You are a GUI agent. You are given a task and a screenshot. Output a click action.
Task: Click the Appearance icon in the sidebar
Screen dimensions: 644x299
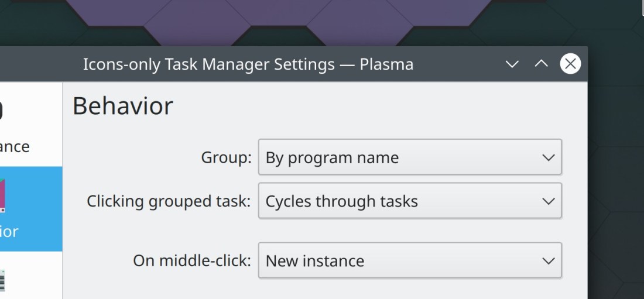2,111
